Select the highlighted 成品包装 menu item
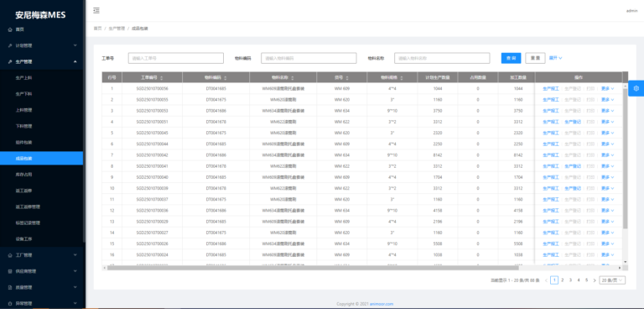This screenshot has width=644, height=309. click(41, 158)
